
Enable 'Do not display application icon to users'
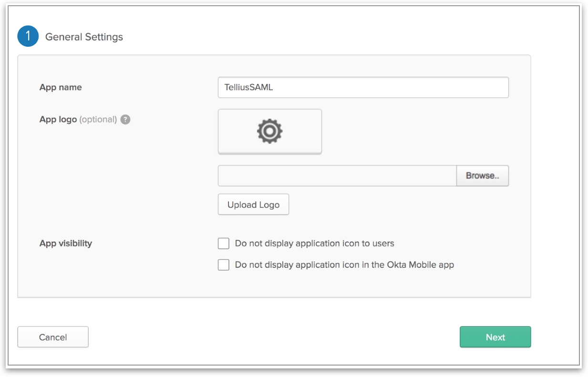(x=224, y=244)
